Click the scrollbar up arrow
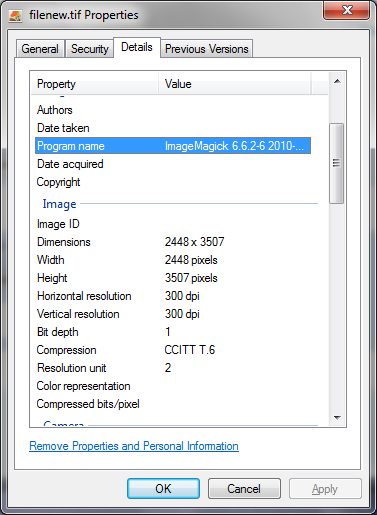 coord(337,81)
